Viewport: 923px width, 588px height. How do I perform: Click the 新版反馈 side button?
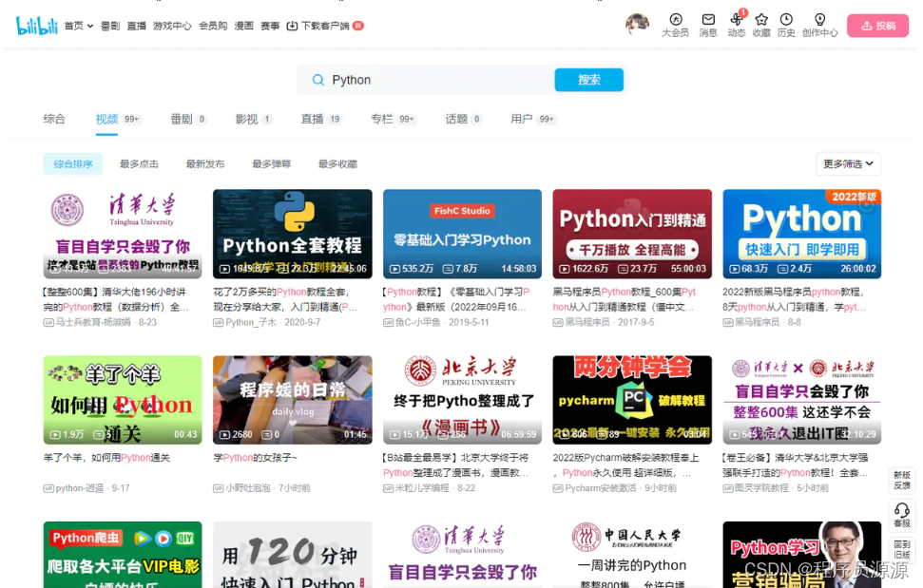click(x=902, y=480)
